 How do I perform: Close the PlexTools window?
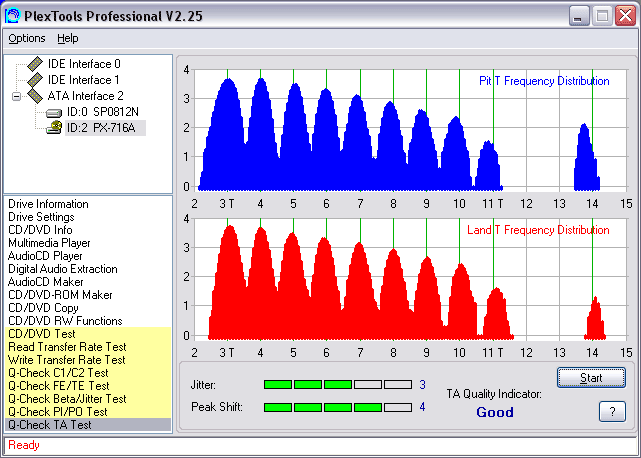point(625,16)
